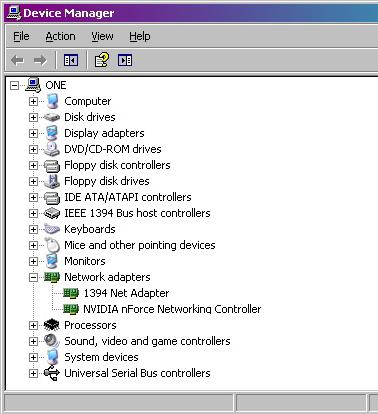Click the Computer category icon
The width and height of the screenshot is (378, 414).
pyautogui.click(x=52, y=101)
